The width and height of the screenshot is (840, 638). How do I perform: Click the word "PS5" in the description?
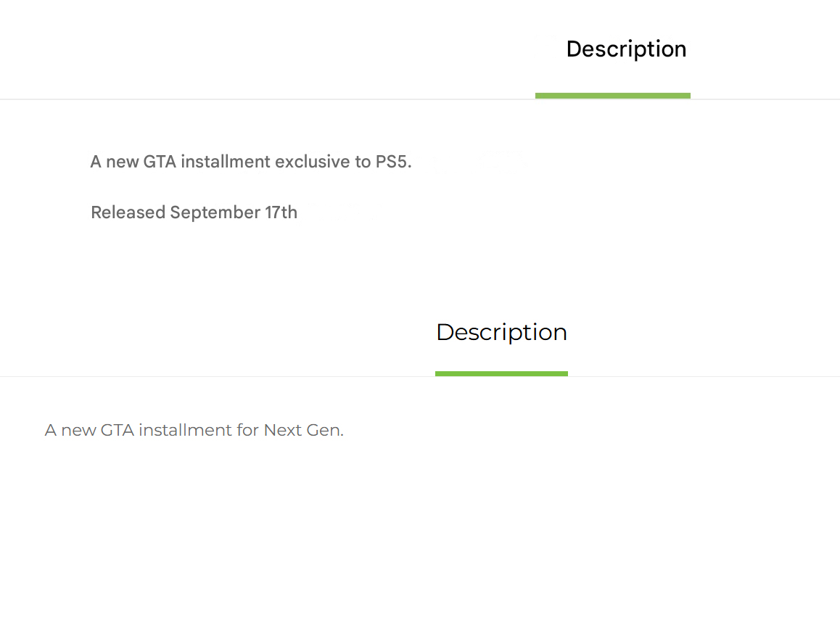pyautogui.click(x=393, y=162)
